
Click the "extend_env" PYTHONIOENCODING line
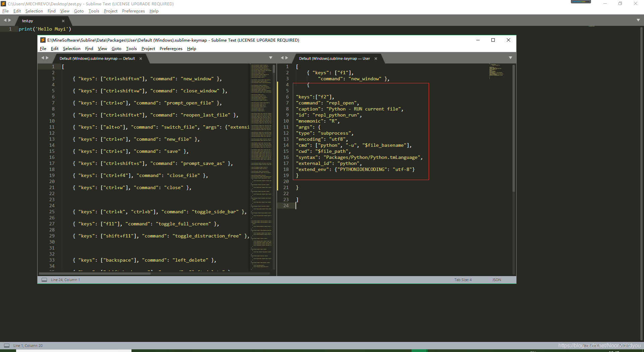tap(355, 170)
